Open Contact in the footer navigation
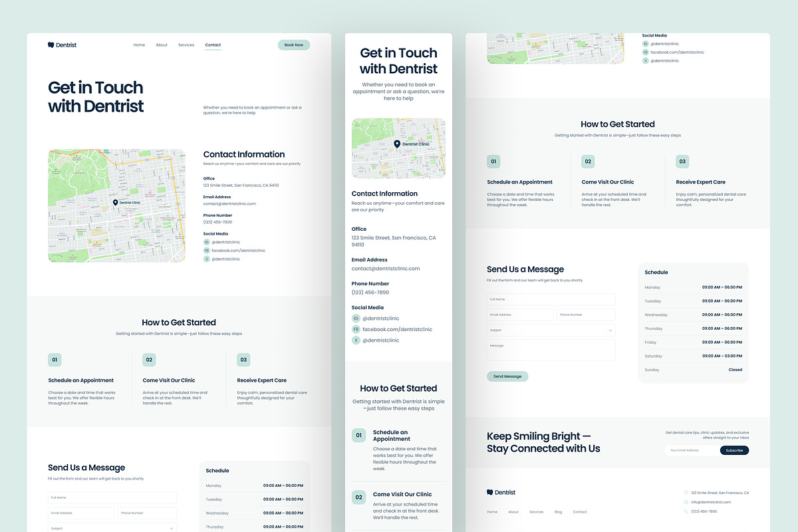This screenshot has height=532, width=798. (580, 512)
